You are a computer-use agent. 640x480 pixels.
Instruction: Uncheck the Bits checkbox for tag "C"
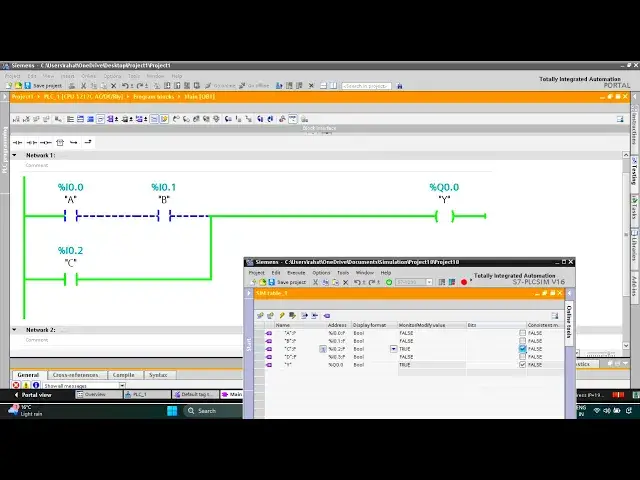522,349
